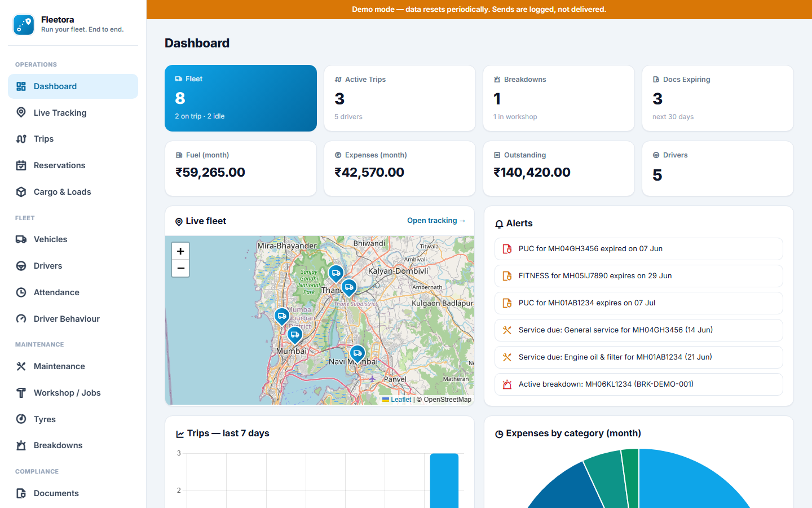Select the Tyres icon in sidebar
The width and height of the screenshot is (812, 508).
21,419
